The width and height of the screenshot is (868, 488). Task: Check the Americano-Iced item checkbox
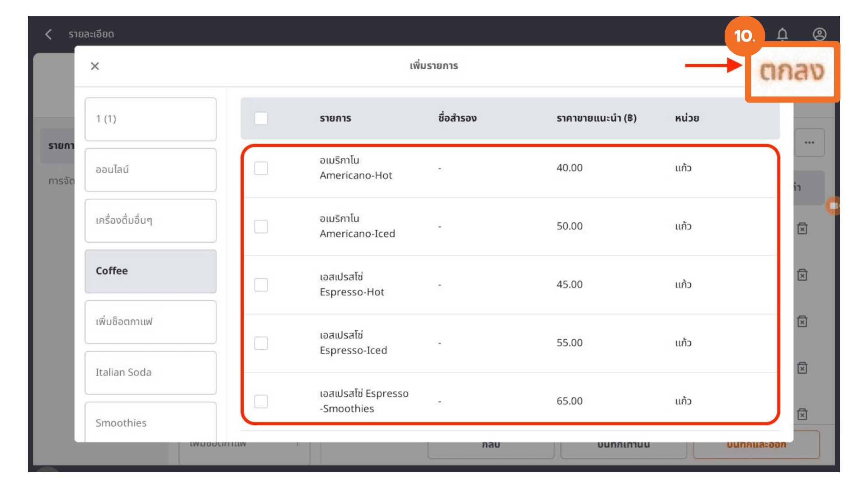[x=261, y=226]
